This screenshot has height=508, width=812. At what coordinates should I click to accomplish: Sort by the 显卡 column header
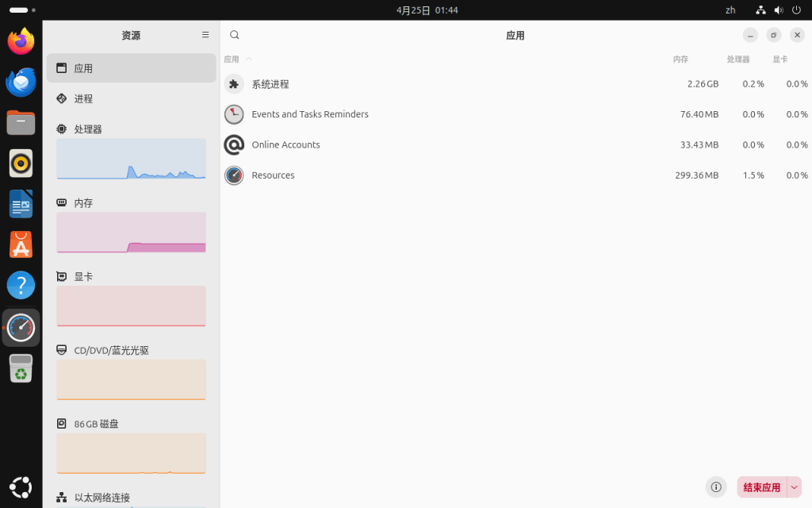[x=780, y=59]
